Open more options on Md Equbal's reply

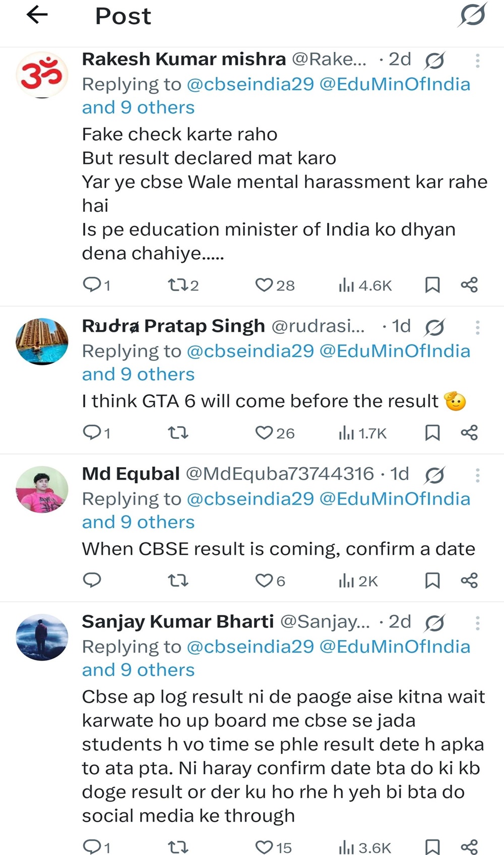point(477,475)
